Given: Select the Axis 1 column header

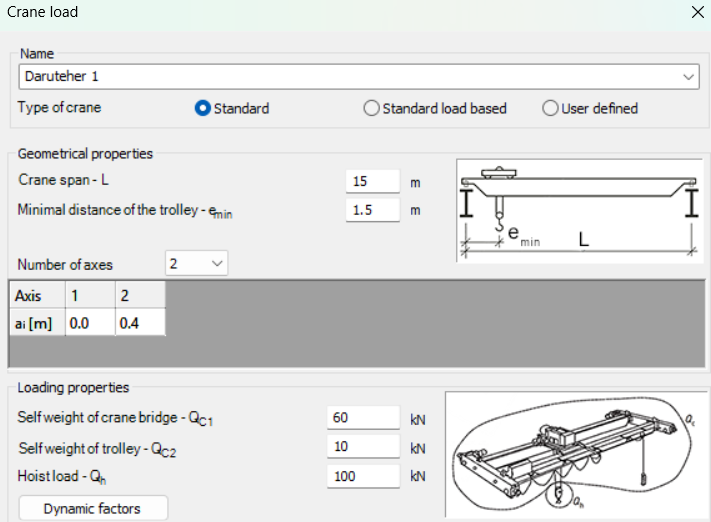Looking at the screenshot, I should tap(89, 296).
